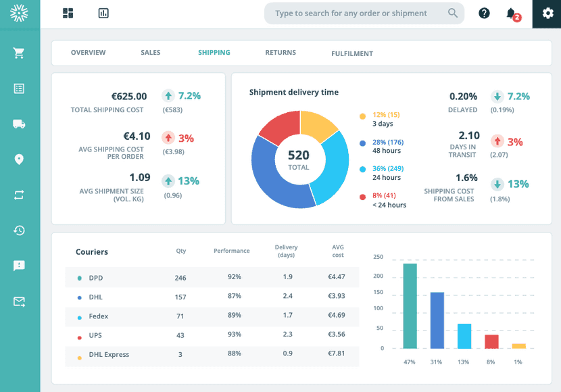This screenshot has height=392, width=561.
Task: Open the history clock sidebar icon
Action: 19,230
